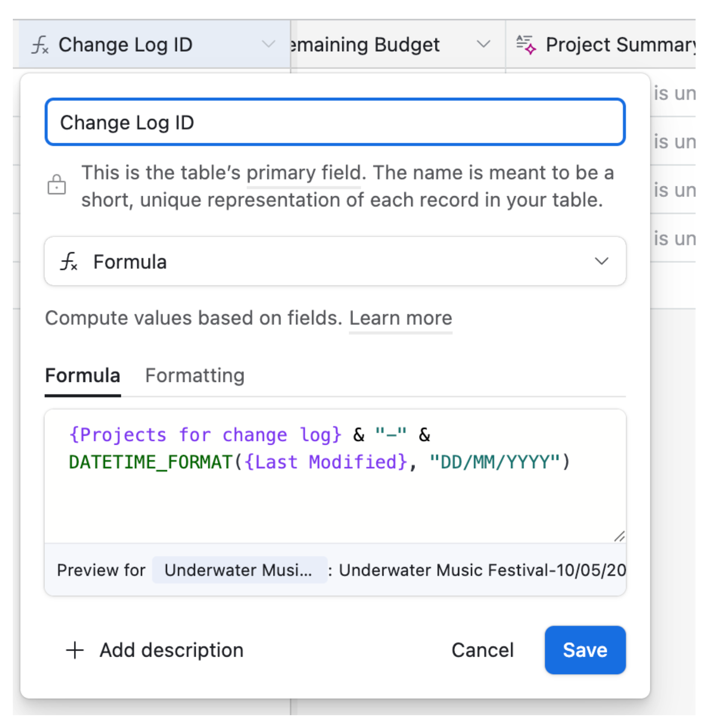
Task: Select the {Last Modified} field token
Action: 326,462
